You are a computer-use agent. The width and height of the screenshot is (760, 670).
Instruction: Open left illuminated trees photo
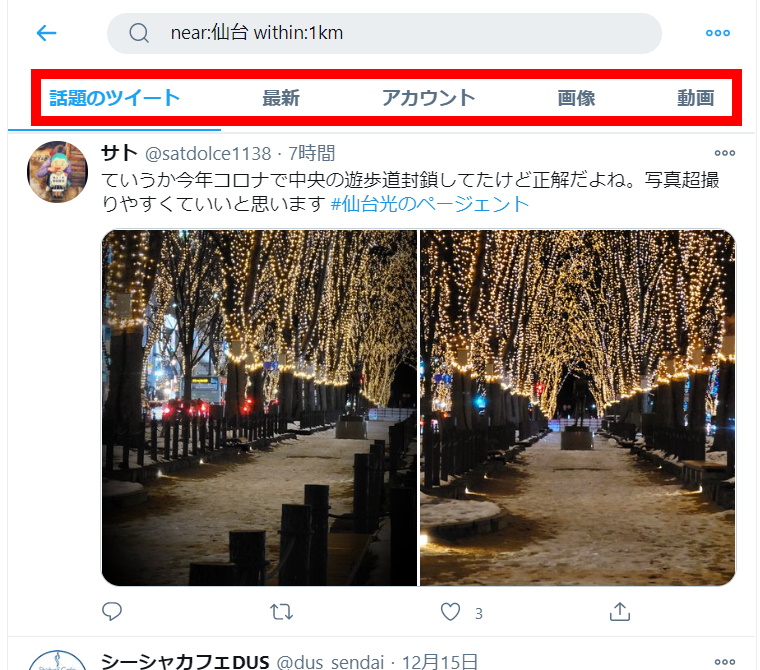[259, 408]
